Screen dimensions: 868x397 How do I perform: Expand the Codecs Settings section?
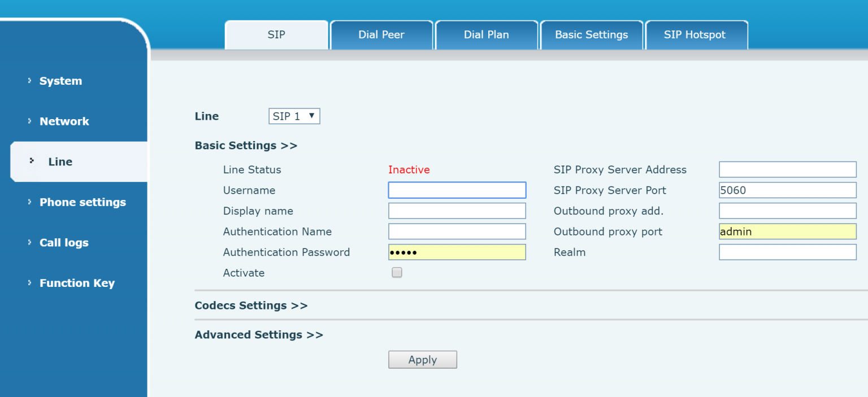point(251,306)
